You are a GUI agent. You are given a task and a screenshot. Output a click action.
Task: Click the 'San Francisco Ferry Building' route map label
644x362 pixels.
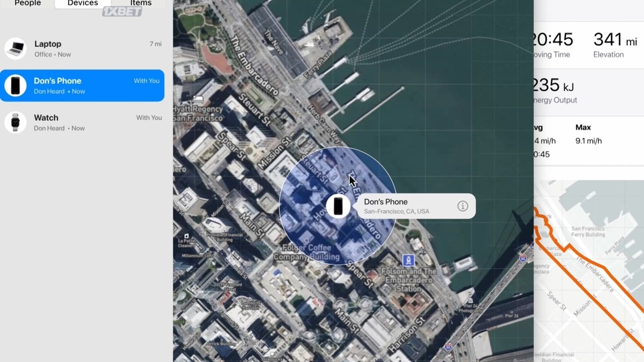click(x=588, y=232)
